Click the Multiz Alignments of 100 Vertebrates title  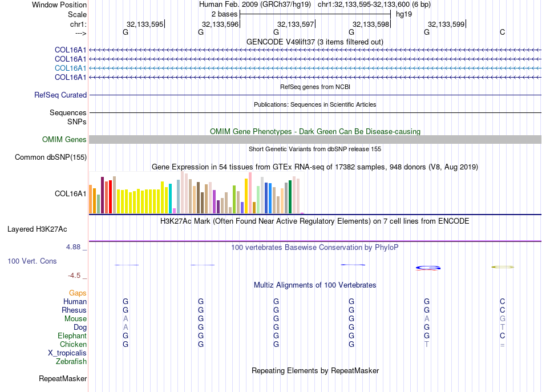[315, 285]
